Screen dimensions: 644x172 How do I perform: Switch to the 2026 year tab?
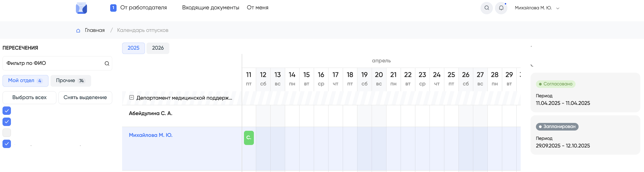pos(158,48)
